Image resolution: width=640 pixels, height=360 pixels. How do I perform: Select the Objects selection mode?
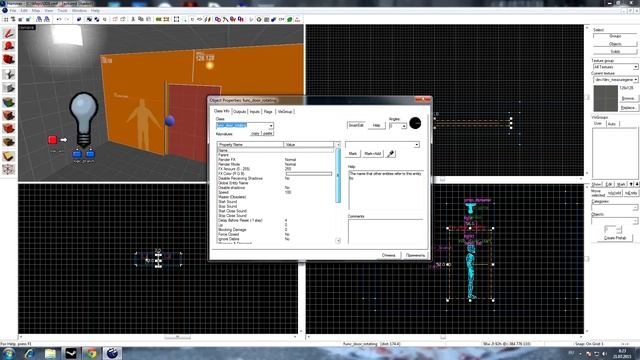(x=615, y=44)
